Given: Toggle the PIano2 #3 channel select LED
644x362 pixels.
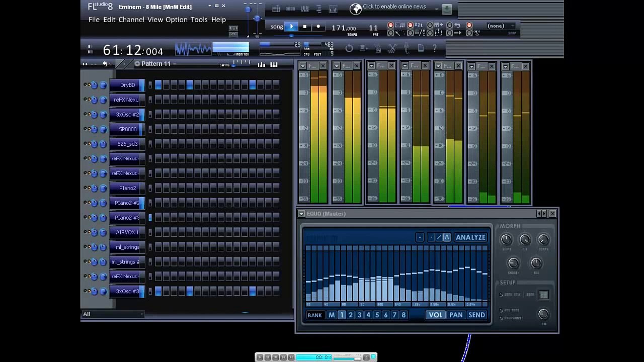Looking at the screenshot, I should point(150,218).
